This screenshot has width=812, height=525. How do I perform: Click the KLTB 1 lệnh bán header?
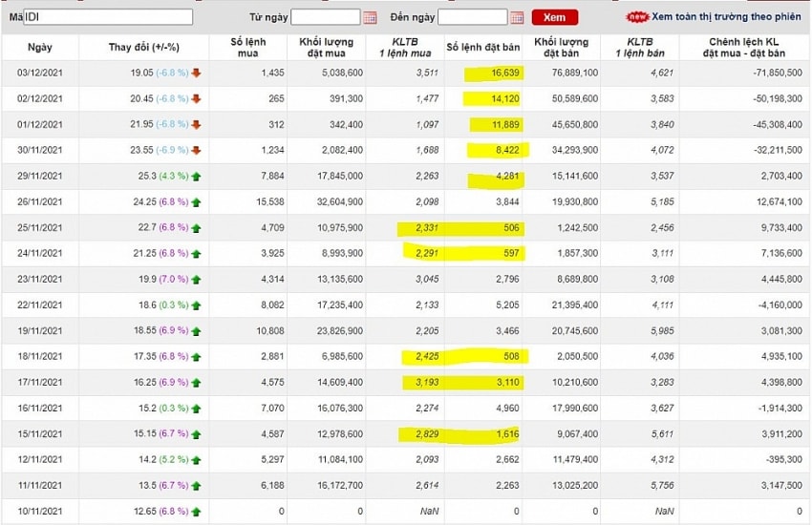click(640, 47)
